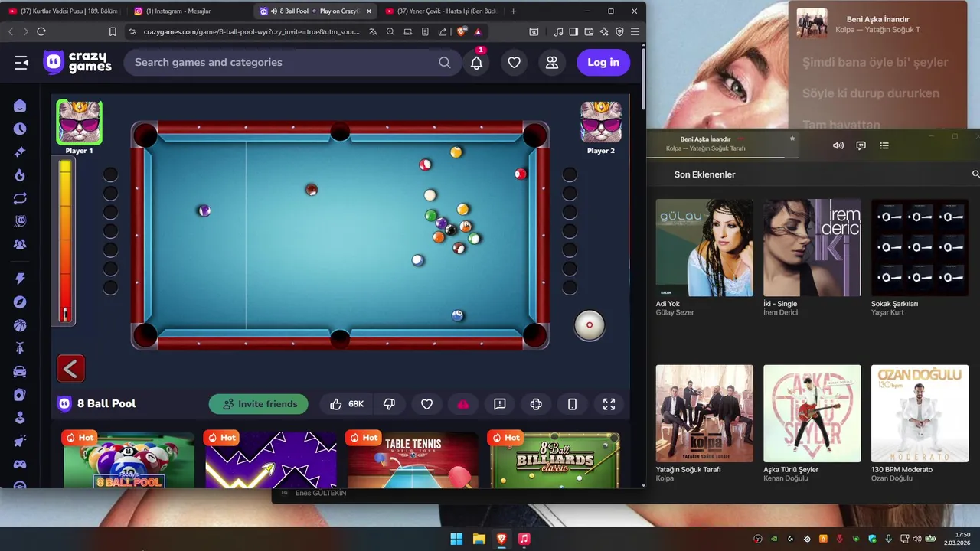Click the Log in button
The height and width of the screenshot is (551, 980).
603,63
